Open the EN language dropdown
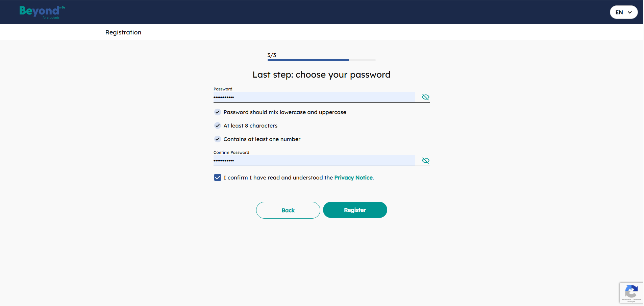Viewport: 644px width, 306px height. click(623, 12)
